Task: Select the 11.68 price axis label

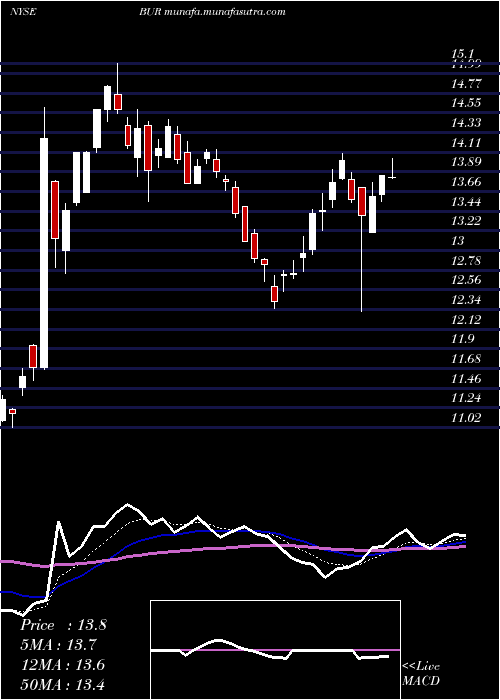Action: [466, 359]
